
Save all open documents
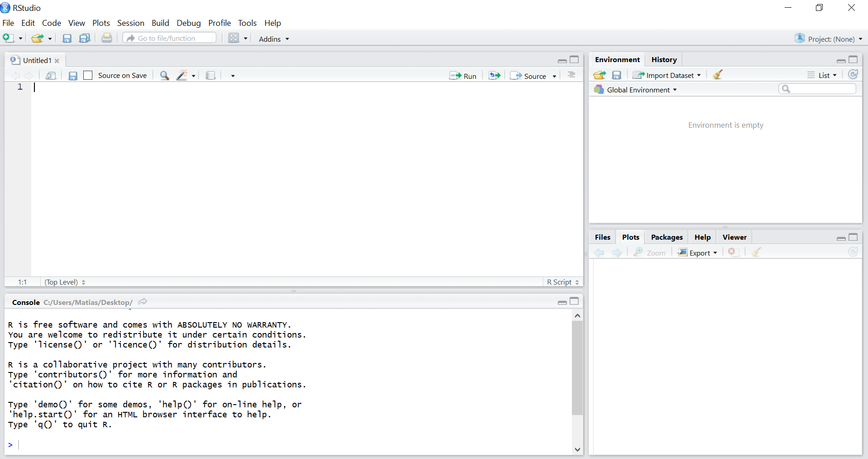pyautogui.click(x=85, y=38)
